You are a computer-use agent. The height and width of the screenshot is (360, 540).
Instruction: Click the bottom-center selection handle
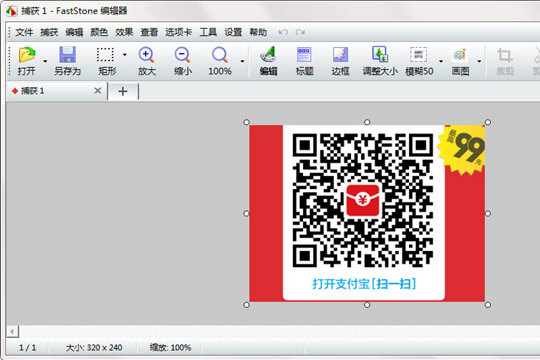tap(367, 305)
